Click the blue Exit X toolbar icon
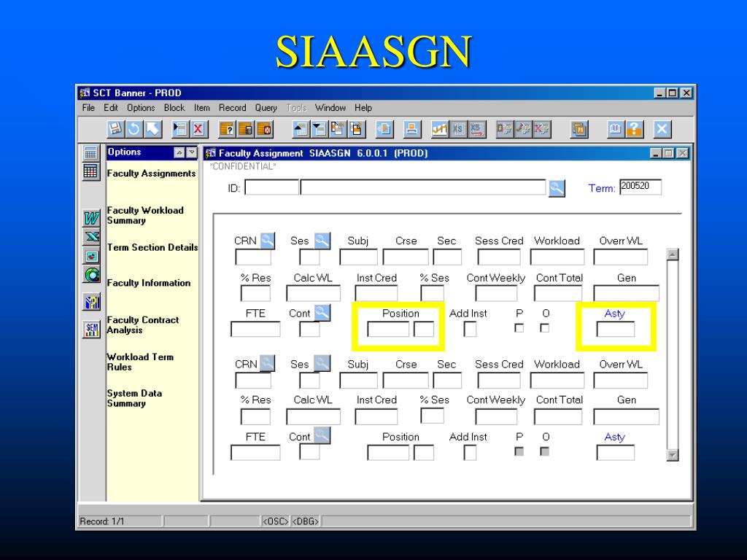 [x=662, y=129]
